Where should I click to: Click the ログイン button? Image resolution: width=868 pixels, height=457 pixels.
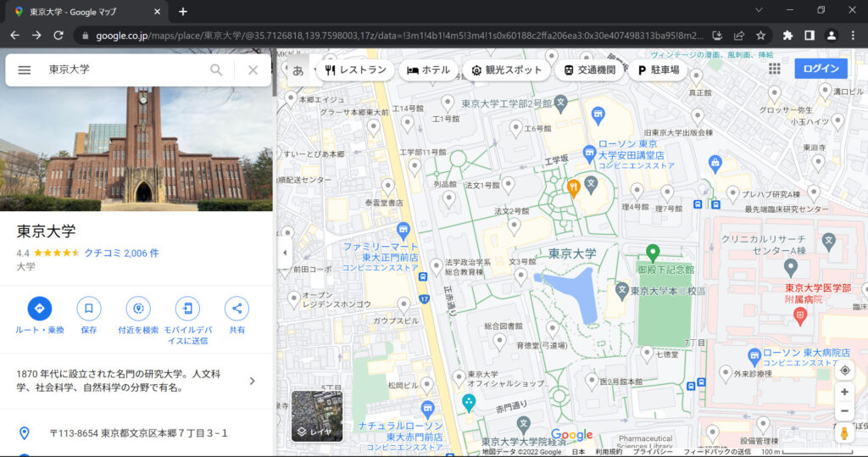click(821, 69)
